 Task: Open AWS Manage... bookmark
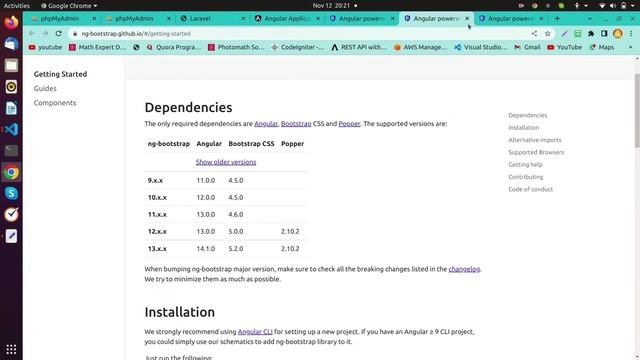point(420,47)
